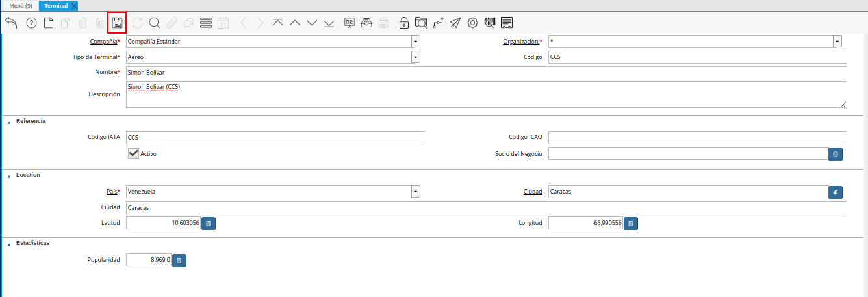Uncheck the Activo checkbox
Screen dimensions: 868x297
[134, 153]
